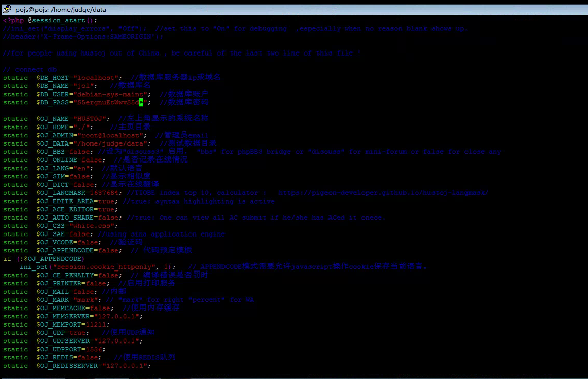Click the $OJ_VCODE variable
588x379 pixels.
[x=55, y=243]
